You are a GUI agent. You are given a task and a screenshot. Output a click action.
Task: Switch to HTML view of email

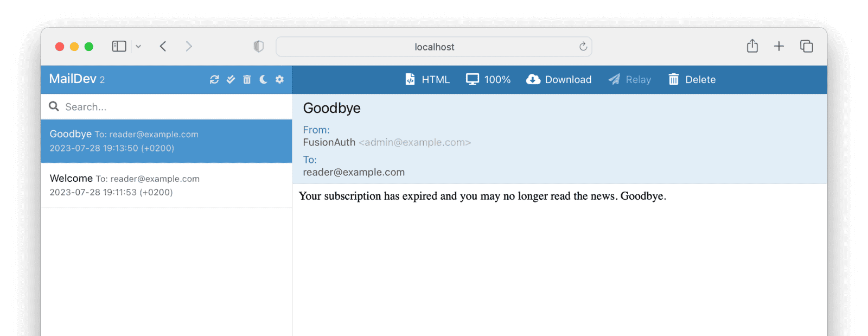tap(427, 80)
